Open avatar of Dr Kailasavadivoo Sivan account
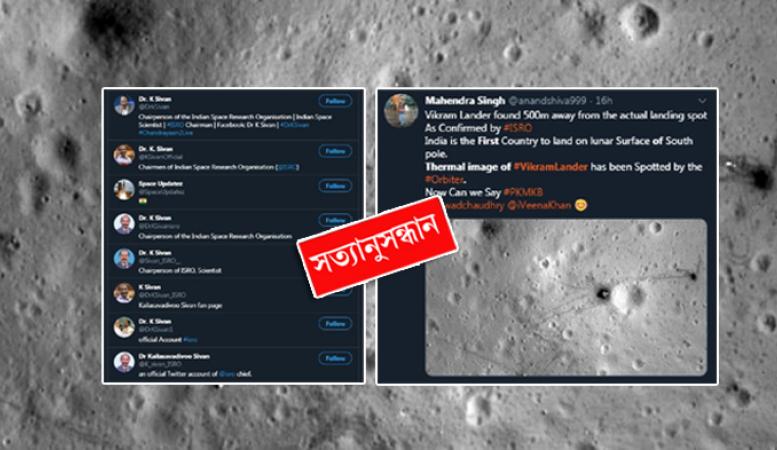 tap(124, 362)
